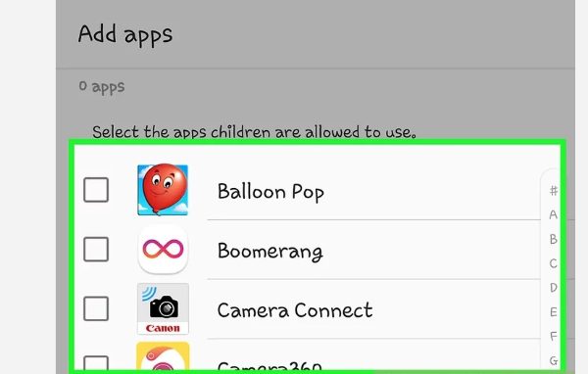Select the Camera Connect app name
Image resolution: width=588 pixels, height=374 pixels.
point(295,310)
